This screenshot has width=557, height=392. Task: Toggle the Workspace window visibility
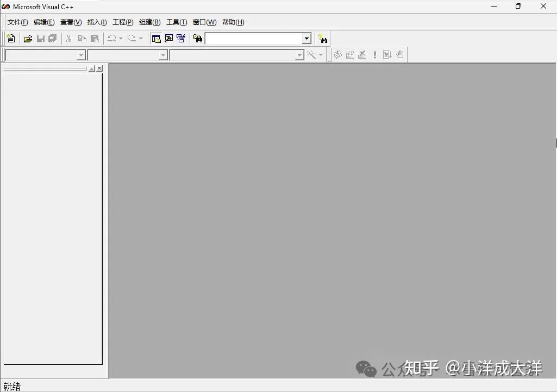(x=156, y=38)
